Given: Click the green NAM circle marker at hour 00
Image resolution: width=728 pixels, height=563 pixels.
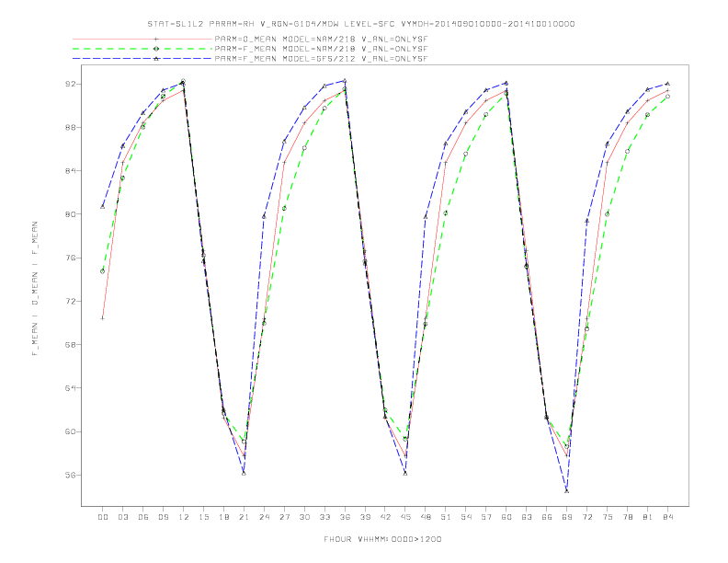Looking at the screenshot, I should point(103,271).
